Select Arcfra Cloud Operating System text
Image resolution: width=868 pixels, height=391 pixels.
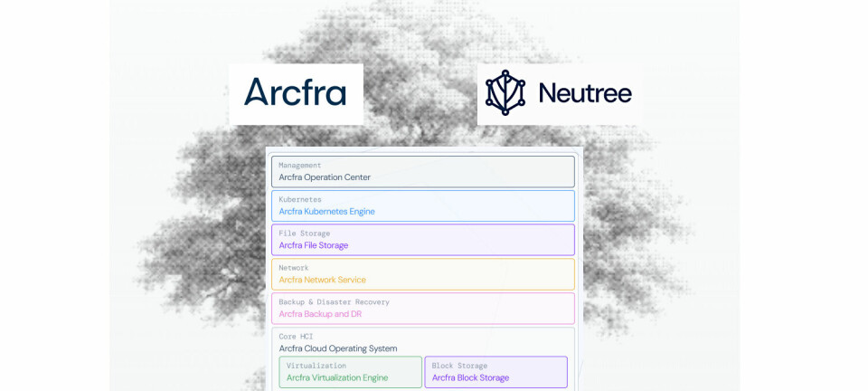(x=337, y=348)
